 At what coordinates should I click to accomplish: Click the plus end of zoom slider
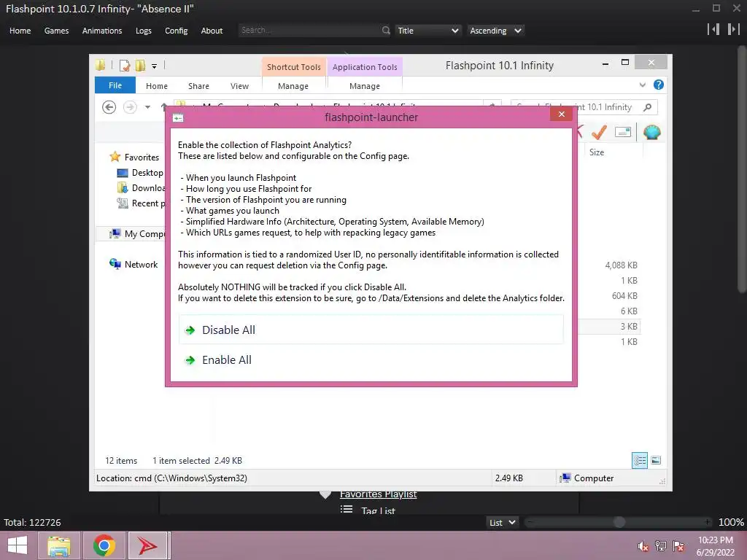coord(708,522)
